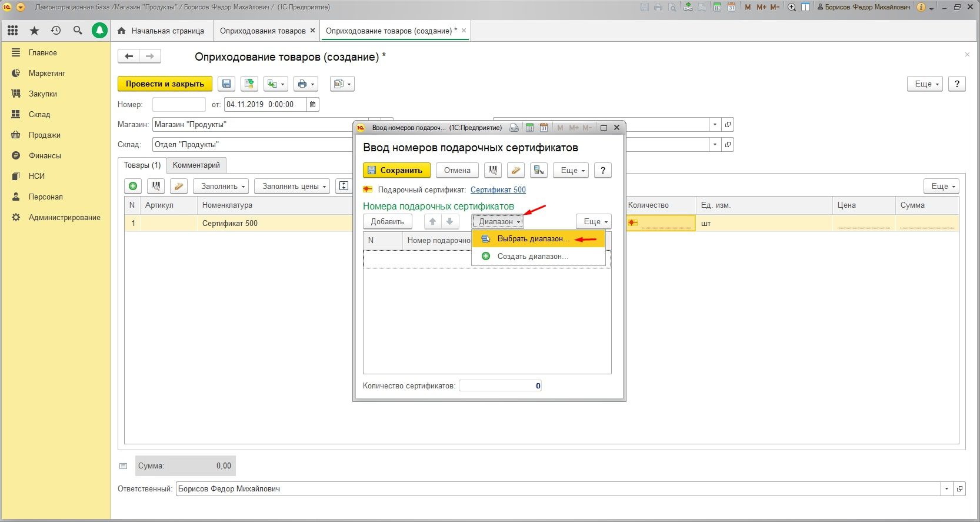Open the Сертификат 500 link
Image resolution: width=980 pixels, height=522 pixels.
pyautogui.click(x=498, y=189)
